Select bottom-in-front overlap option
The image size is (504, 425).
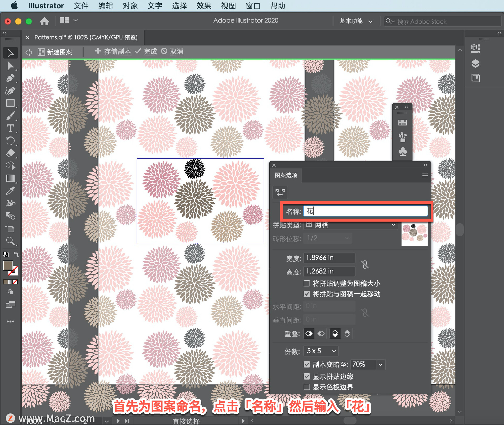tap(347, 334)
